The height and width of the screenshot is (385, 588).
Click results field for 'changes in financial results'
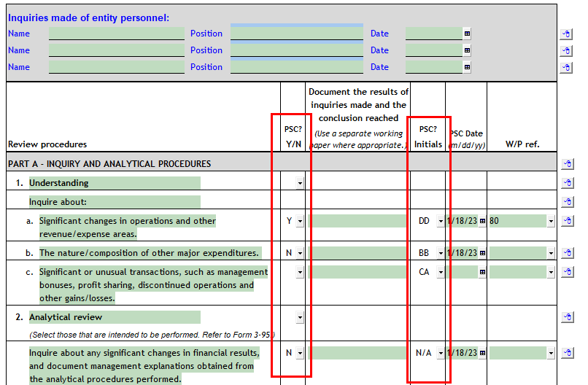357,353
